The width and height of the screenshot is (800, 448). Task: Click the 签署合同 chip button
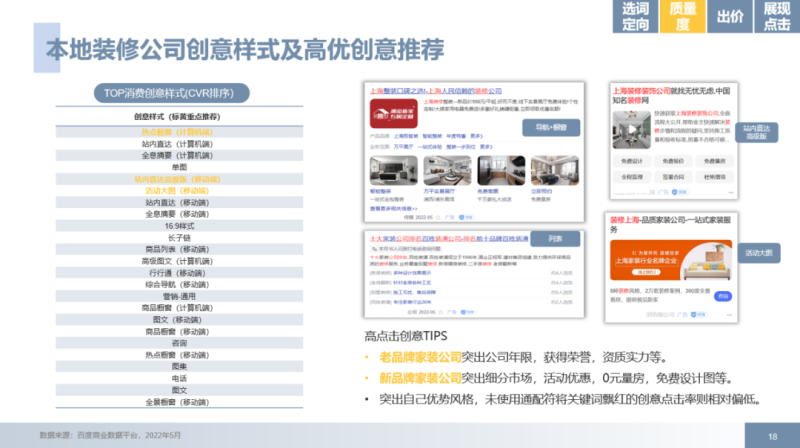[673, 177]
